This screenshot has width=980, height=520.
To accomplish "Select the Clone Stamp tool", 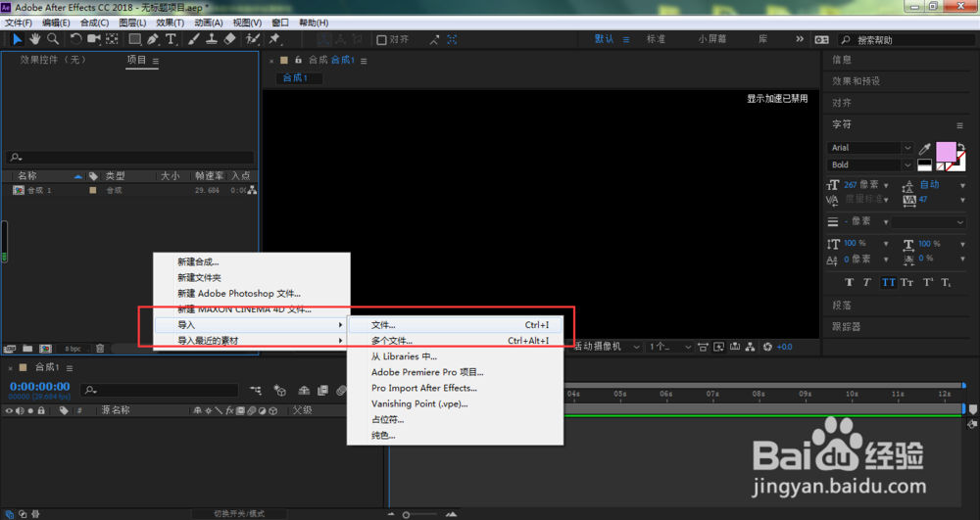I will tap(212, 39).
